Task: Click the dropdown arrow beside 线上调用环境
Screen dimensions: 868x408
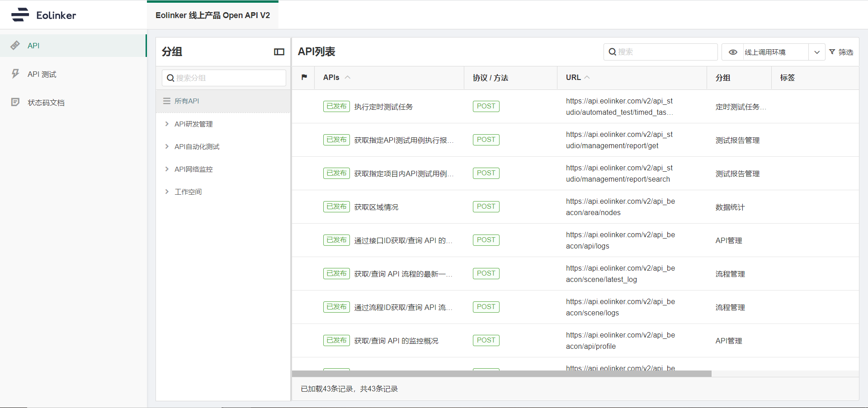Action: point(817,52)
